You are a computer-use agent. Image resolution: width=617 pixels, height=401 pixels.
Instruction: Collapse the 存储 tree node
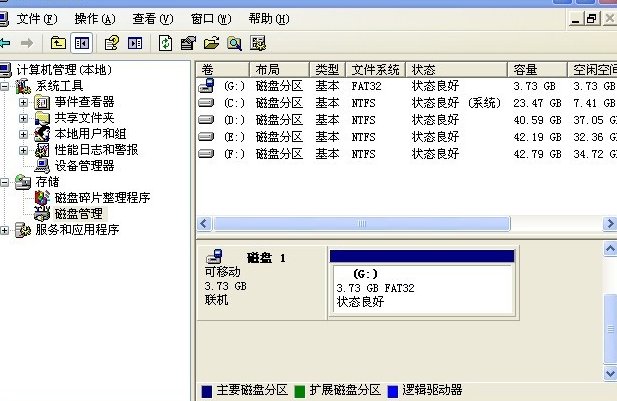(5, 182)
